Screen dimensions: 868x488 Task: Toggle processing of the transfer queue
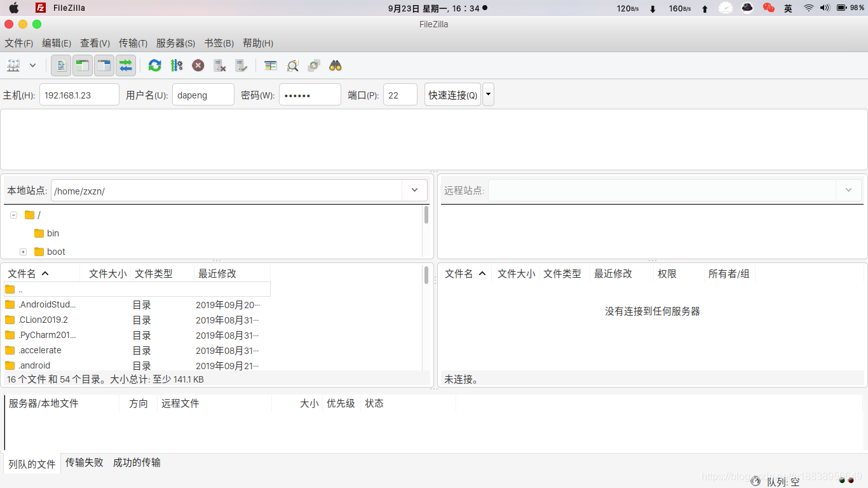[x=177, y=65]
